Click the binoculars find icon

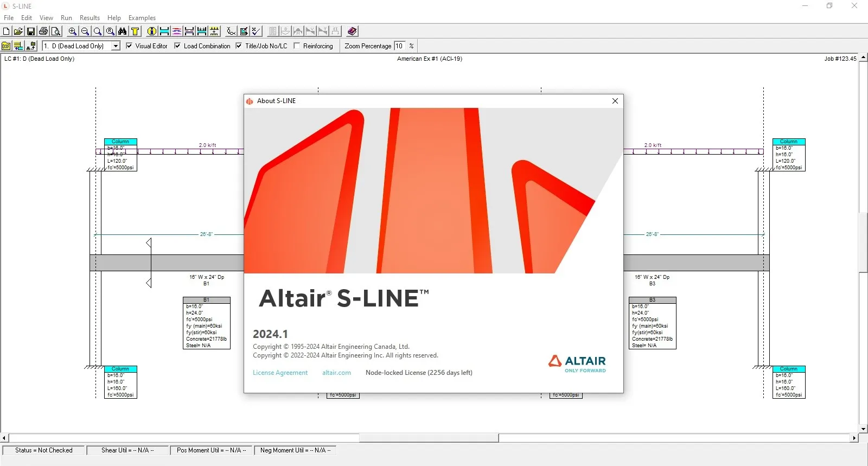coord(123,31)
